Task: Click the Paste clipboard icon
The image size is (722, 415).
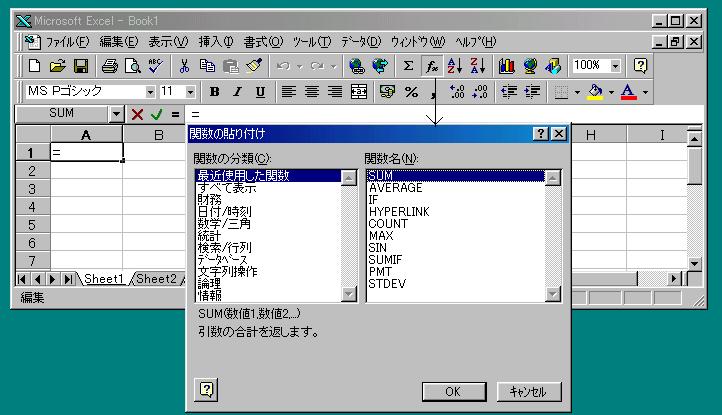Action: (230, 66)
